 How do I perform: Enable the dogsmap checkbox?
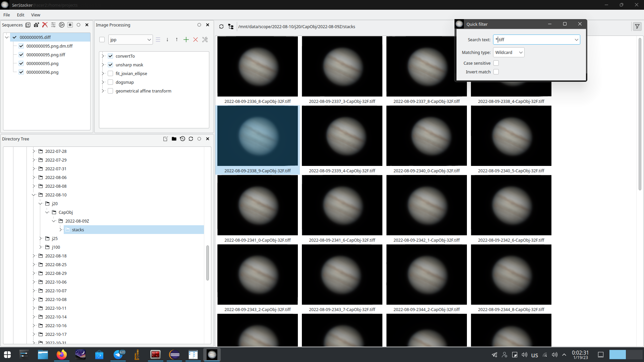coord(110,82)
